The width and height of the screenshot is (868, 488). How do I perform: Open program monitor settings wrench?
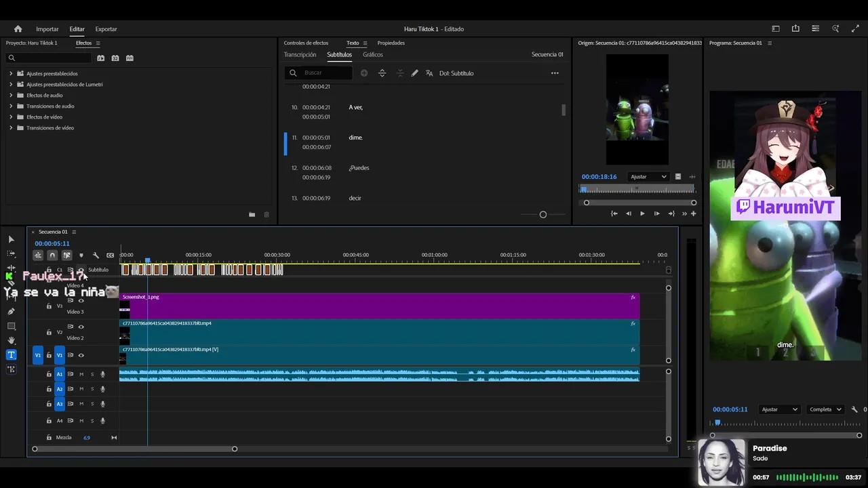(854, 409)
